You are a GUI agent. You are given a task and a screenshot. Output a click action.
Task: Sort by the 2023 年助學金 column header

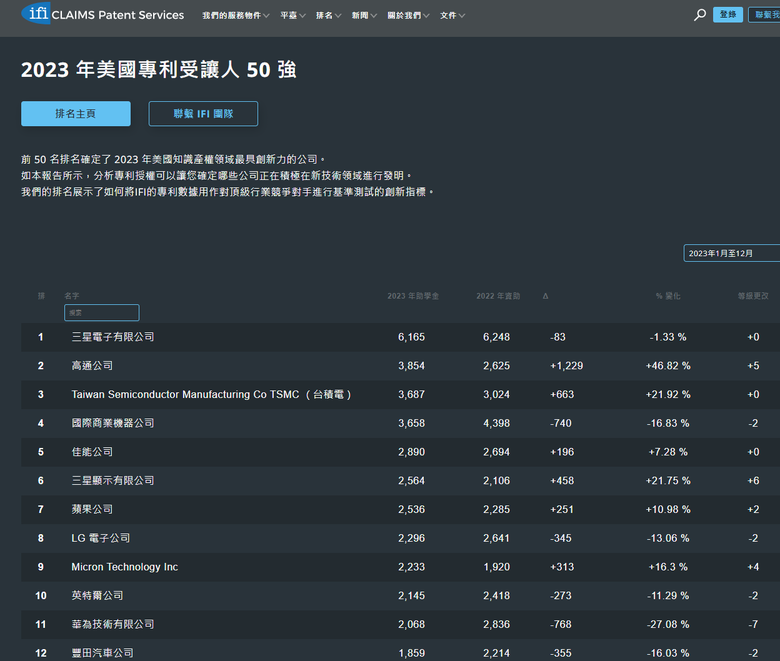[x=413, y=296]
